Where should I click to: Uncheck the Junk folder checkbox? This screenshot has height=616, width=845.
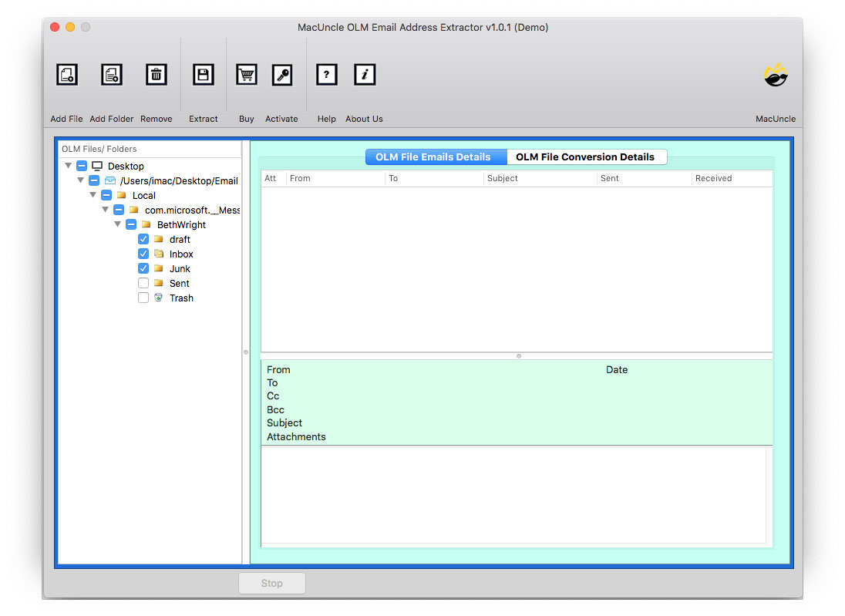(x=143, y=268)
